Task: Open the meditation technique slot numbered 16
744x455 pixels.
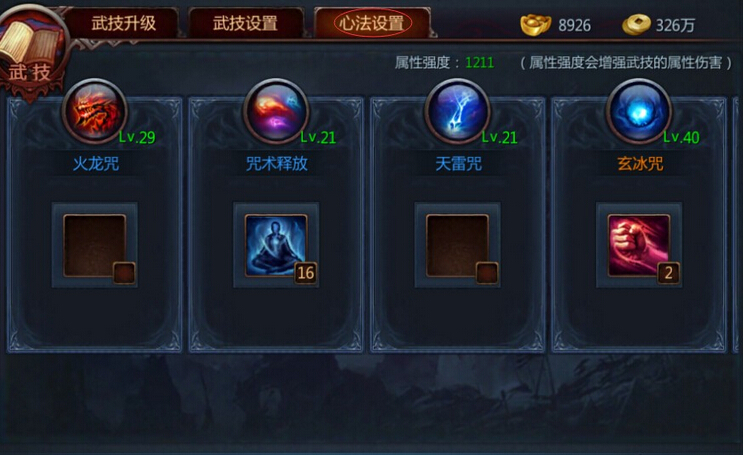Action: click(276, 245)
